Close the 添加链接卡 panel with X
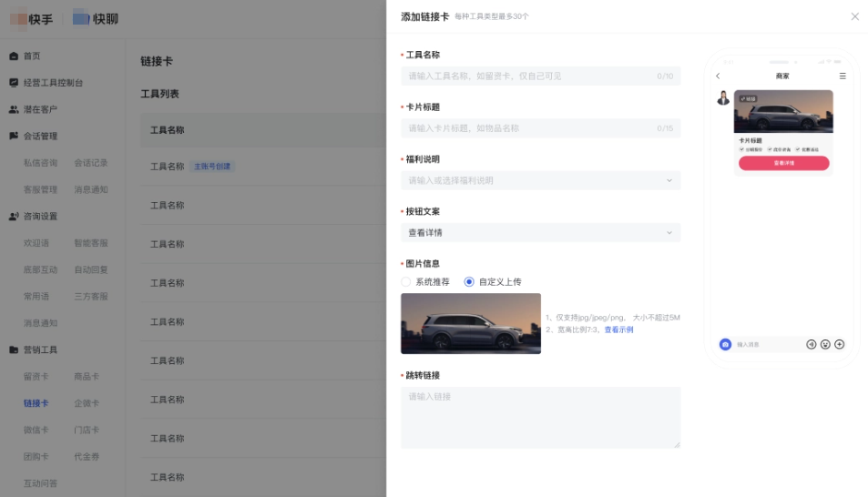 click(854, 16)
